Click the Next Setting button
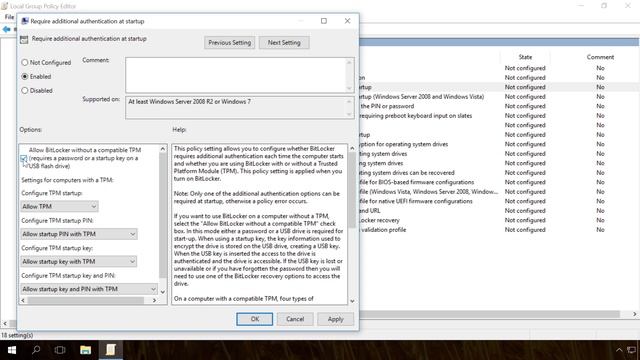The image size is (640, 360). tap(284, 42)
